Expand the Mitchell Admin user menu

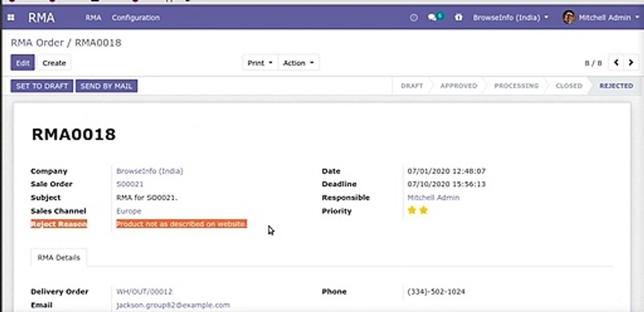coord(609,18)
